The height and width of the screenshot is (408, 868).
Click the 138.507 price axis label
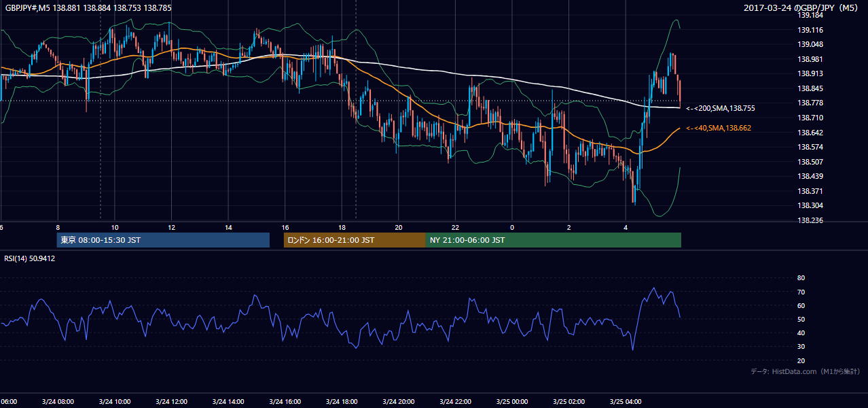tap(810, 162)
